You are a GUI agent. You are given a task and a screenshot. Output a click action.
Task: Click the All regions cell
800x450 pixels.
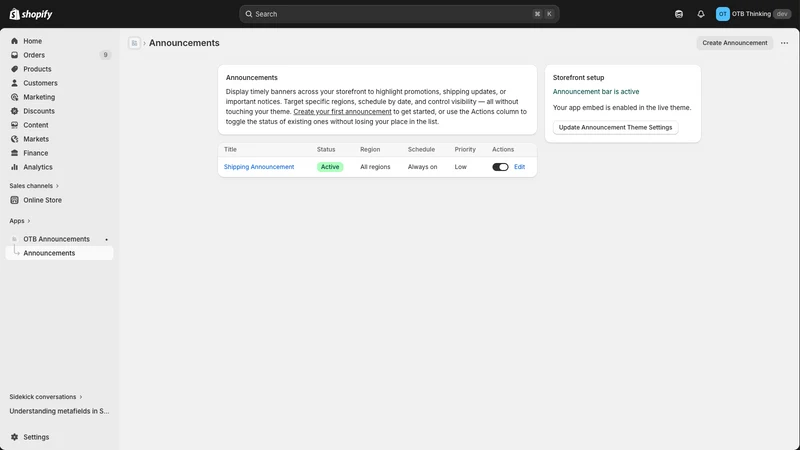coord(375,167)
